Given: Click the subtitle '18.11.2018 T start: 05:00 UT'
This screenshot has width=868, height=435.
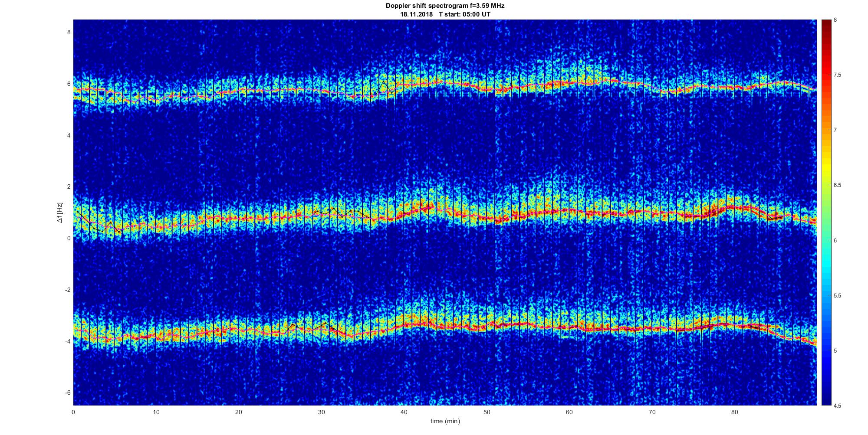Looking at the screenshot, I should (x=445, y=14).
